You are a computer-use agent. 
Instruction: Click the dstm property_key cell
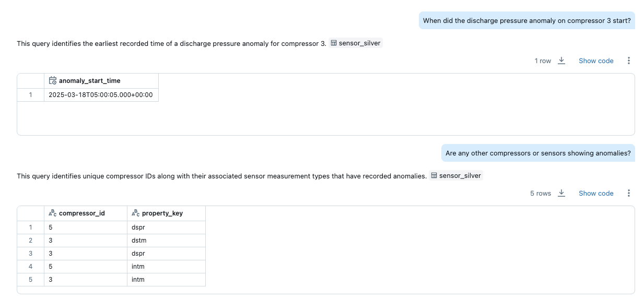(x=166, y=241)
